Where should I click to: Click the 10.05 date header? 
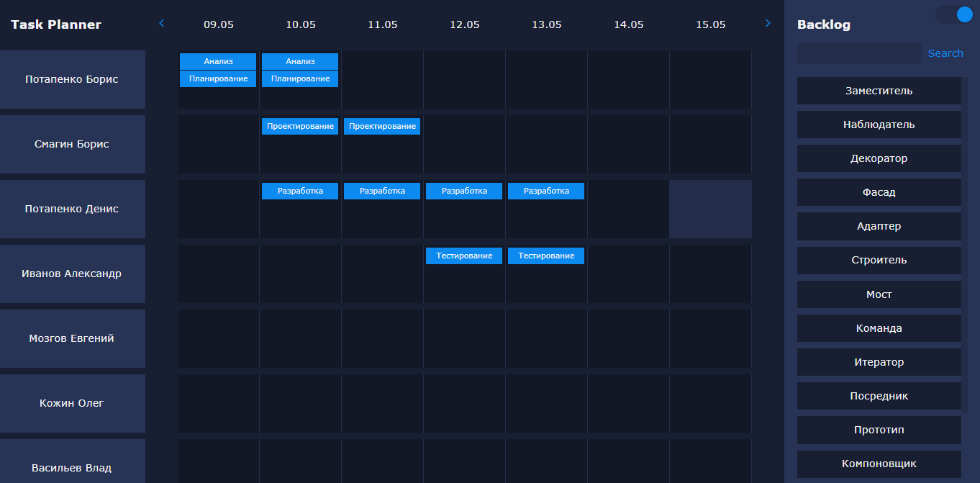(301, 24)
